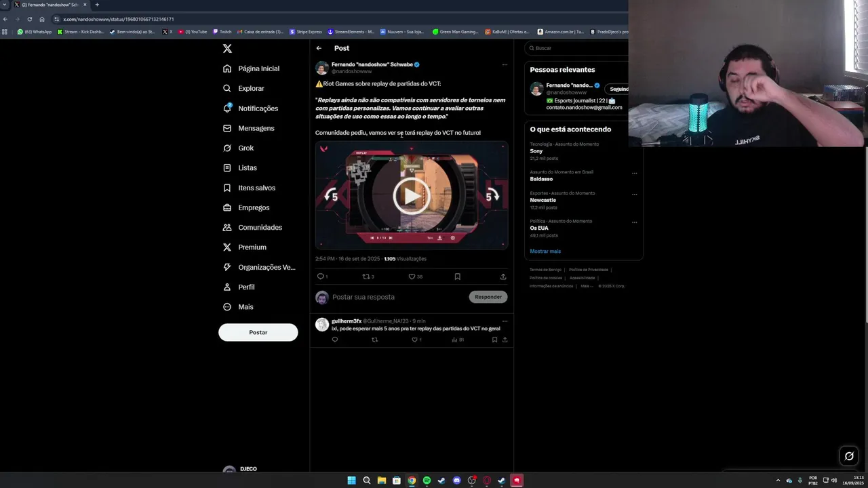868x488 pixels.
Task: Open Mais circle menu icon
Action: tap(227, 307)
